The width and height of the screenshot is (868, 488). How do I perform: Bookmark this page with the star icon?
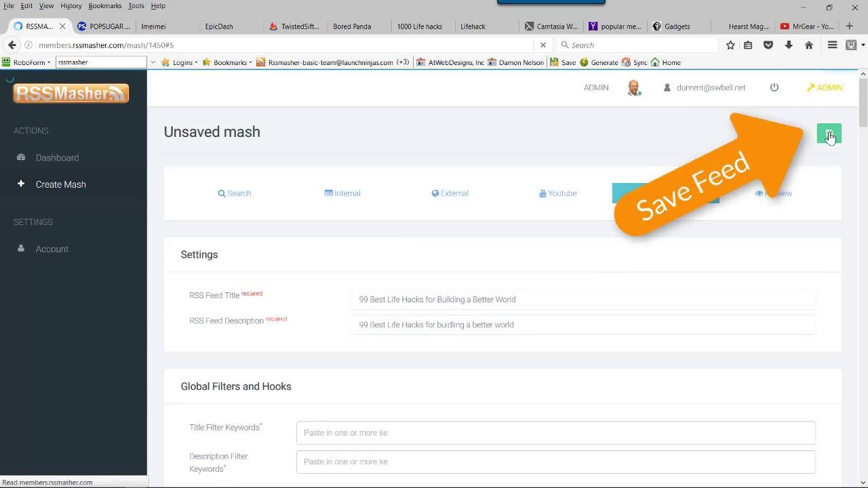730,45
